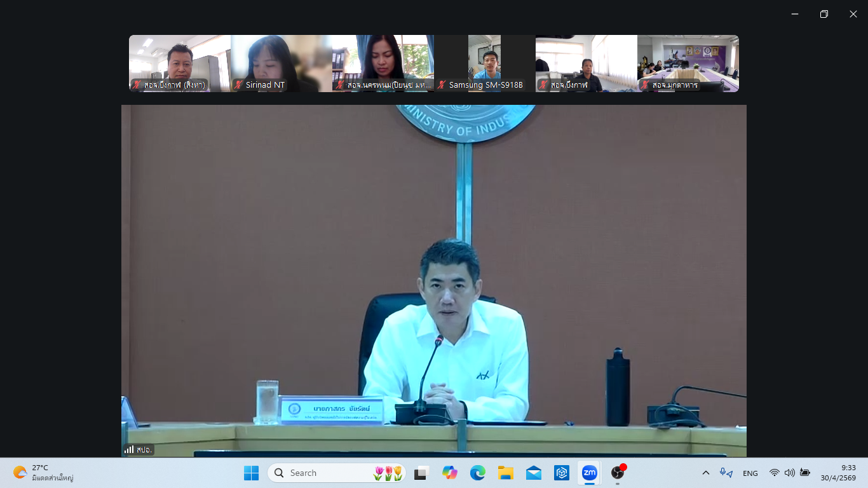Screen dimensions: 868x488
Task: Open the volume speaker control in the tray
Action: (790, 473)
